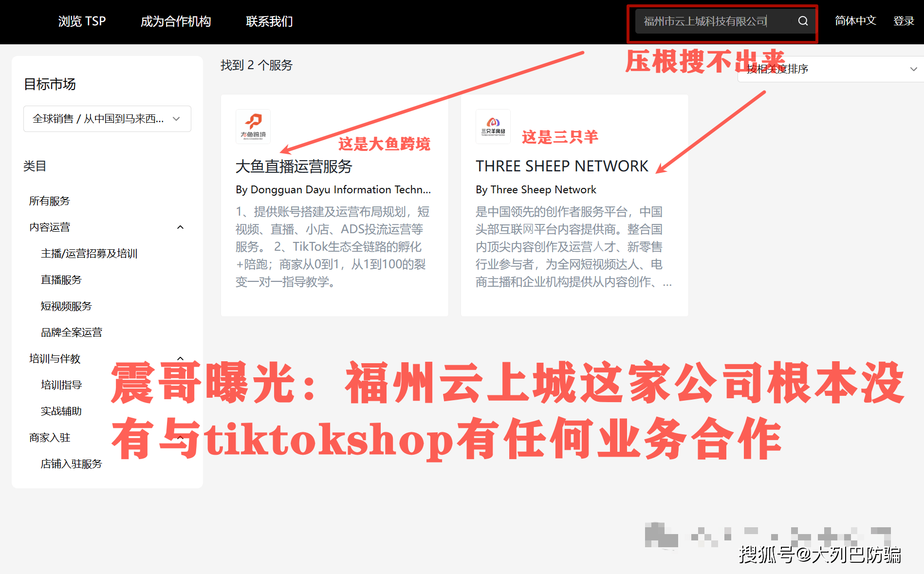Open 浏览 TSP in the top navigation
The height and width of the screenshot is (574, 924).
[x=82, y=21]
